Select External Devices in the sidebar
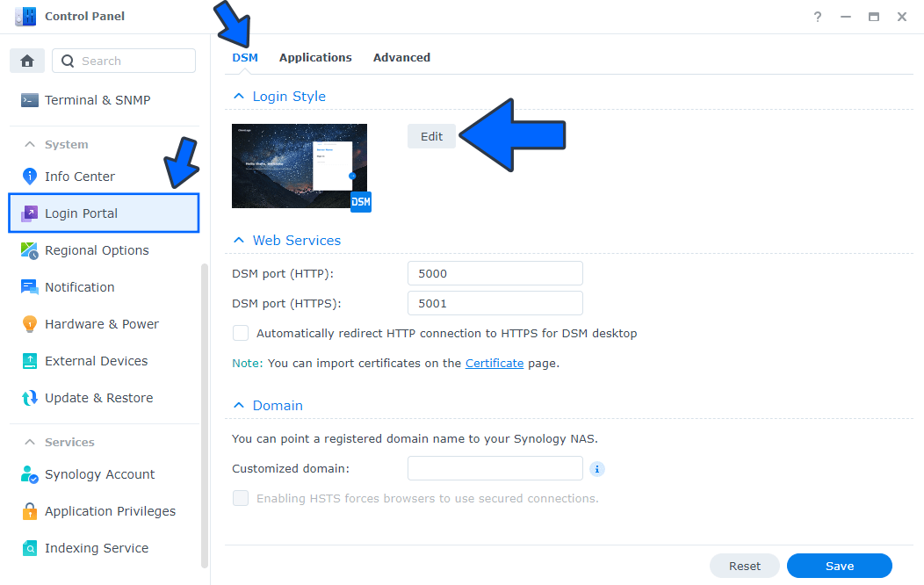Image resolution: width=924 pixels, height=585 pixels. (93, 360)
